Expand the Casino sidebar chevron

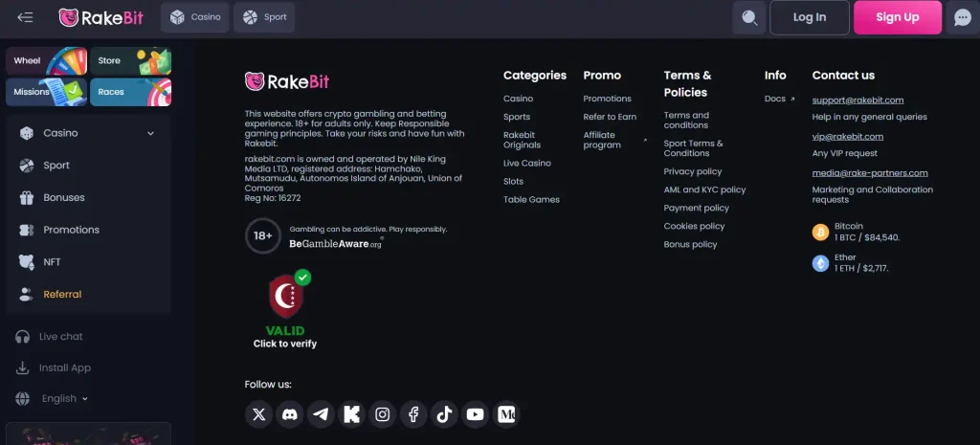(150, 133)
